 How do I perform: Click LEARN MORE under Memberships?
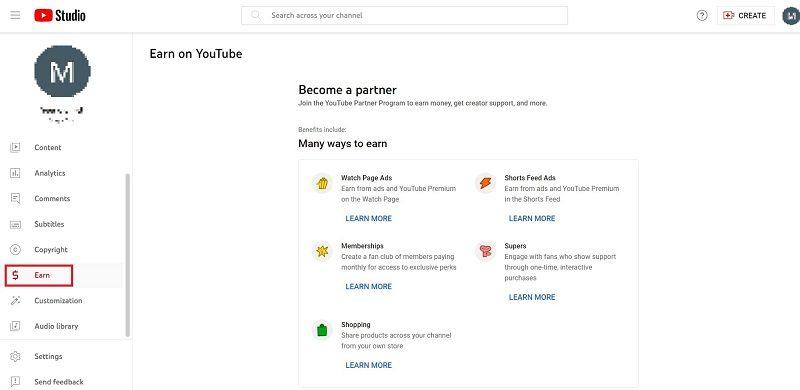pos(368,286)
